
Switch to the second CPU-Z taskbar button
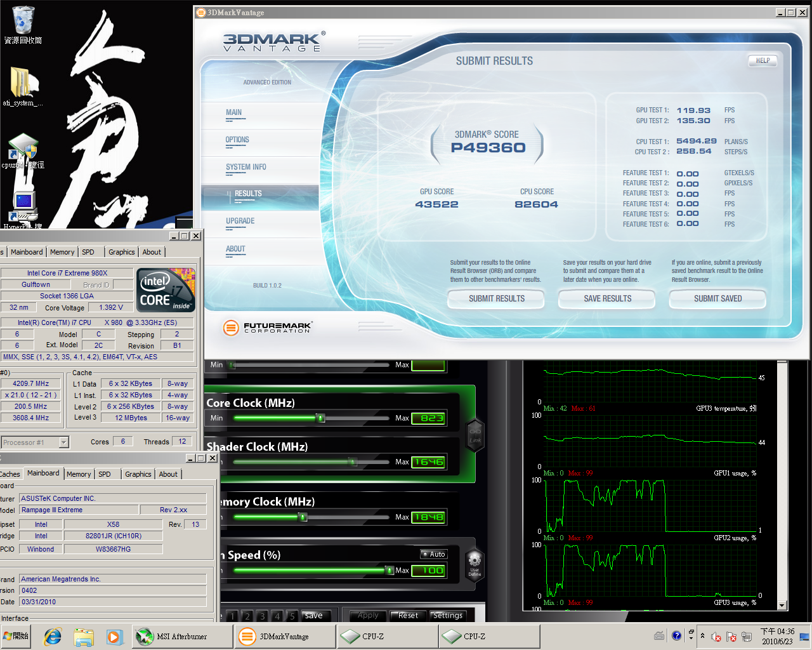coord(489,636)
